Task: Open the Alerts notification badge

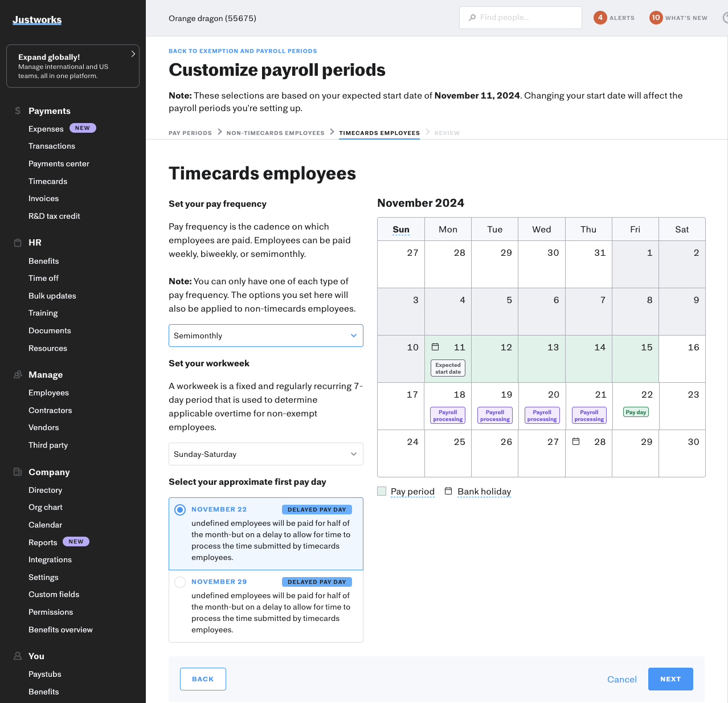Action: coord(600,18)
